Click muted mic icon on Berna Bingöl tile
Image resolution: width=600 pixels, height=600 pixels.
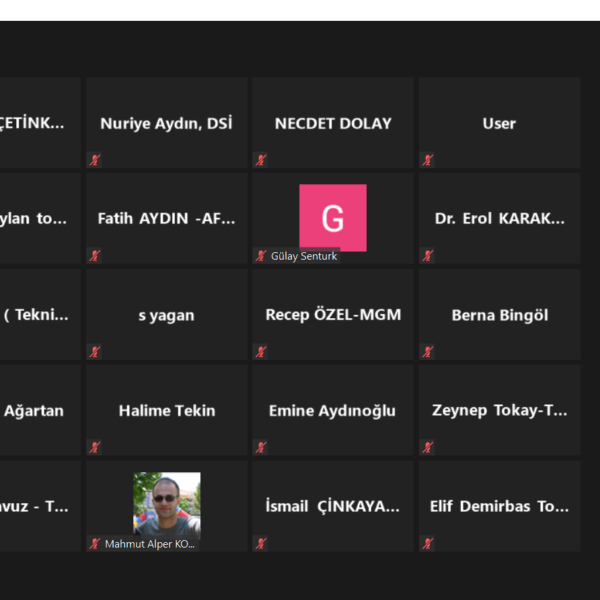pos(427,352)
